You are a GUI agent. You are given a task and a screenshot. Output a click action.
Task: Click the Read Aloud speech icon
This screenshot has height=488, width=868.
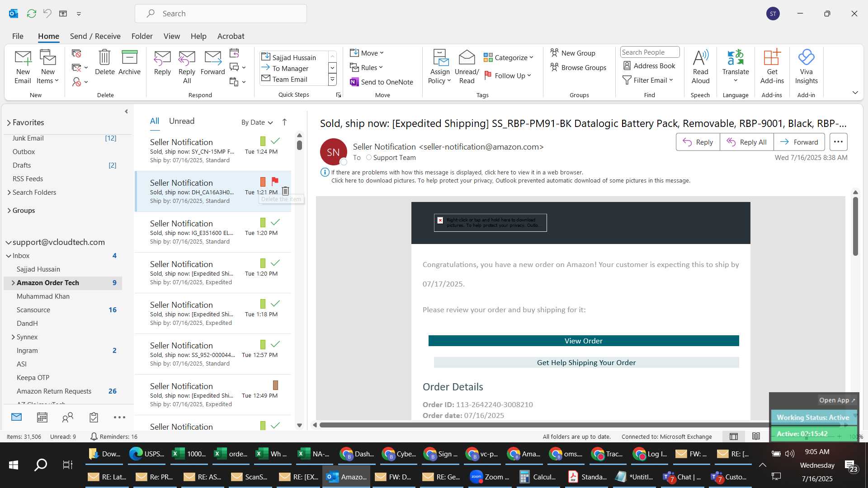click(x=700, y=67)
